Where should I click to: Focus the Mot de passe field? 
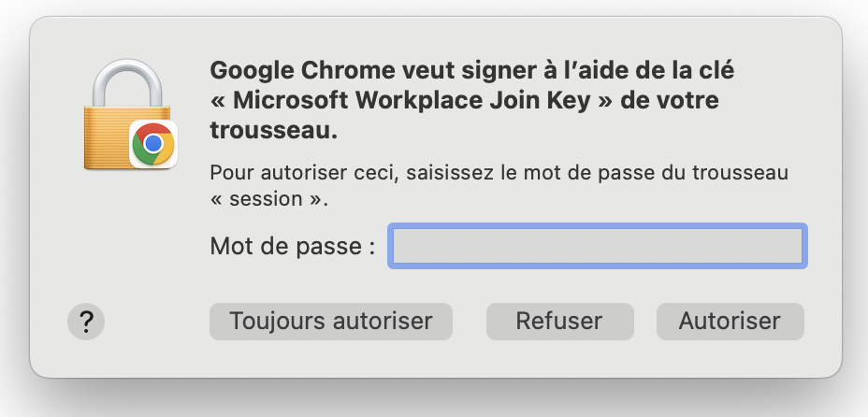598,247
